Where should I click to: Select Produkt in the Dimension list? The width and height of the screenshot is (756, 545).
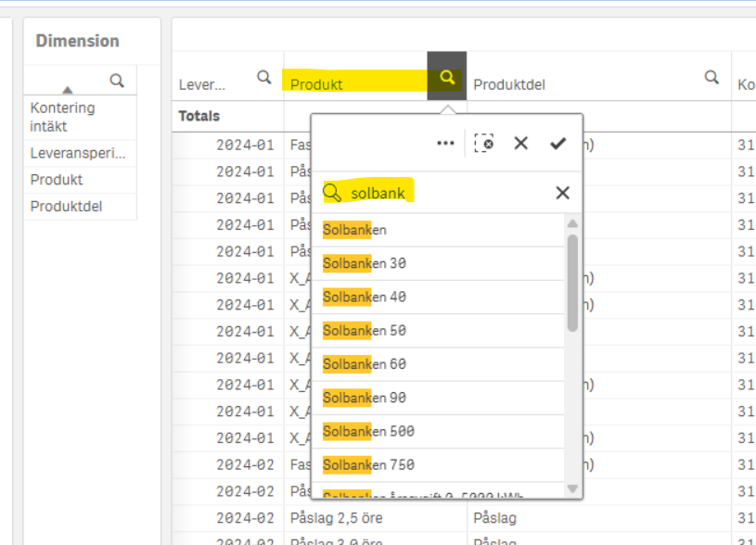[57, 180]
